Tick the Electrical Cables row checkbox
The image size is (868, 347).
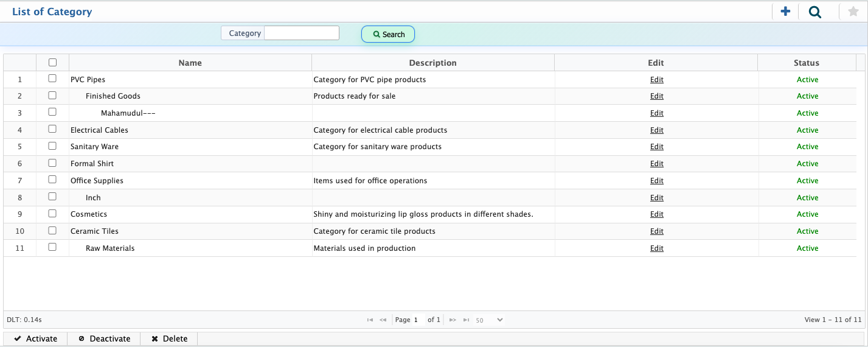52,129
